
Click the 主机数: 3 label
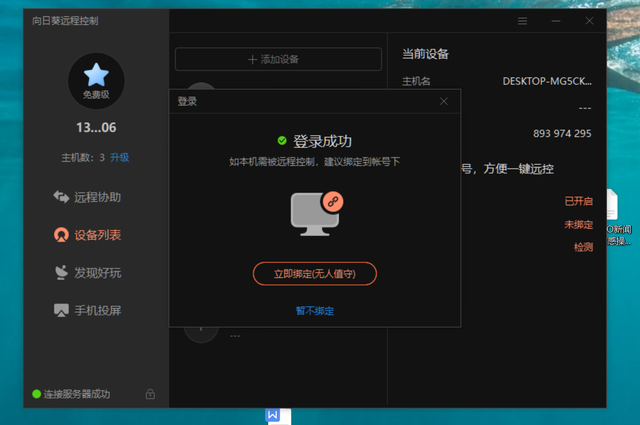tap(83, 158)
